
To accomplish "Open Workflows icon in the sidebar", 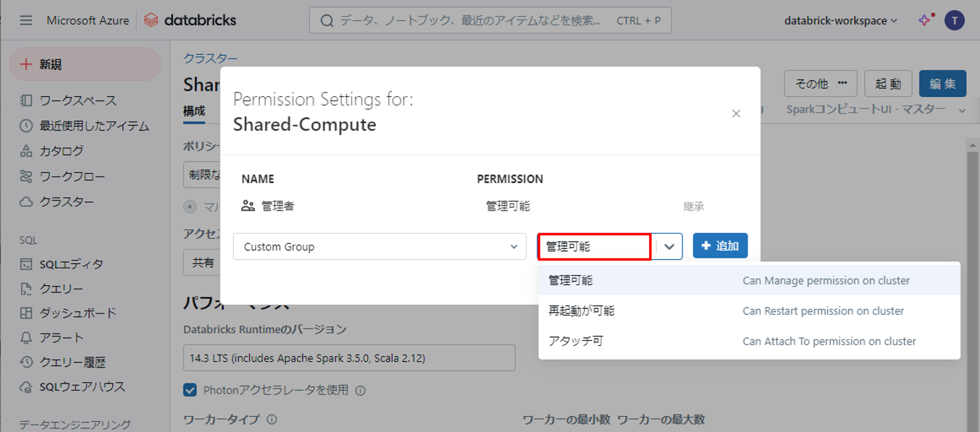I will [27, 177].
